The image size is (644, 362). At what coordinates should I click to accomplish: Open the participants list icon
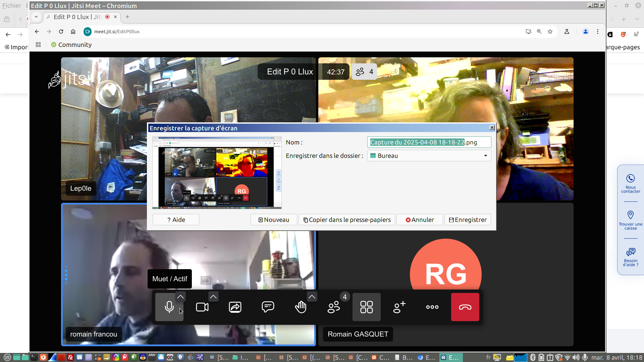click(333, 307)
